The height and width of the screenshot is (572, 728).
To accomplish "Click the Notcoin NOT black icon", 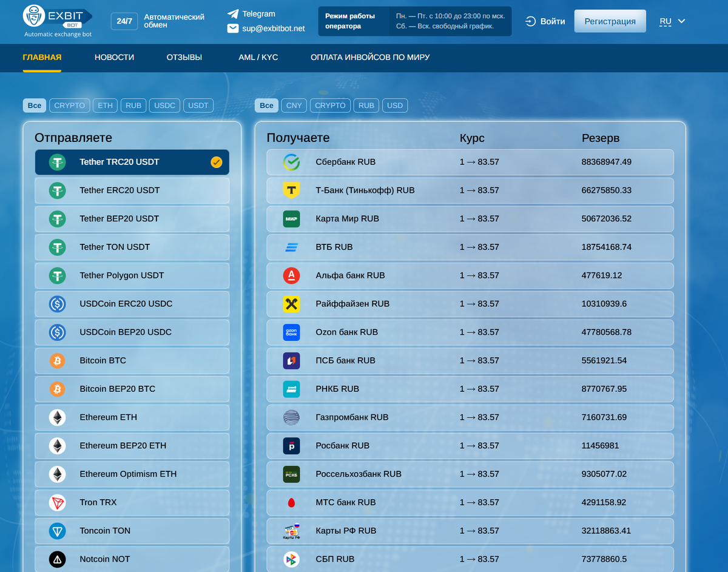I will tap(58, 559).
